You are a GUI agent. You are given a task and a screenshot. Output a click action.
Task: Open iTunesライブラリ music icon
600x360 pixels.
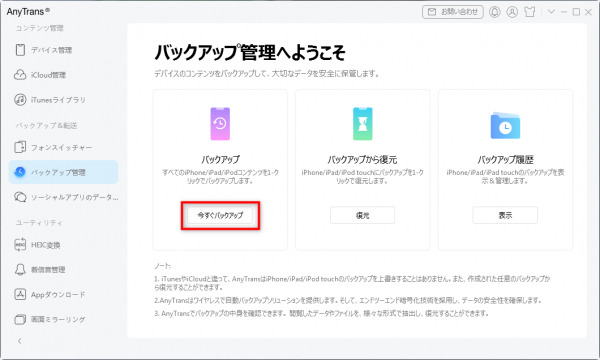(20, 99)
